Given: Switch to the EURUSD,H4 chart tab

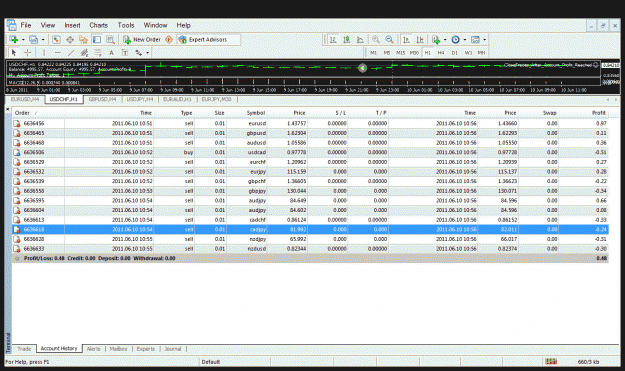Looking at the screenshot, I should coord(25,99).
